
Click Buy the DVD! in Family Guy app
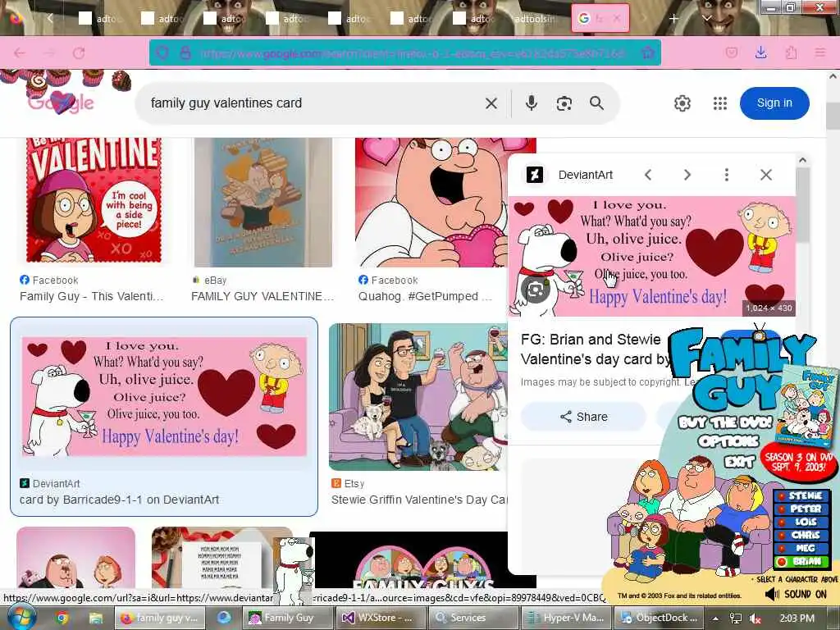point(725,422)
